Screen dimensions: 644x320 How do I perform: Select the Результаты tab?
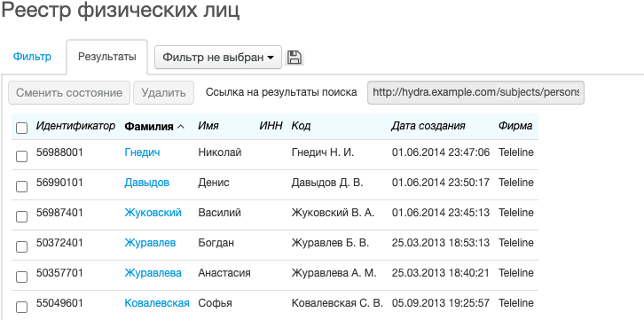coord(106,57)
